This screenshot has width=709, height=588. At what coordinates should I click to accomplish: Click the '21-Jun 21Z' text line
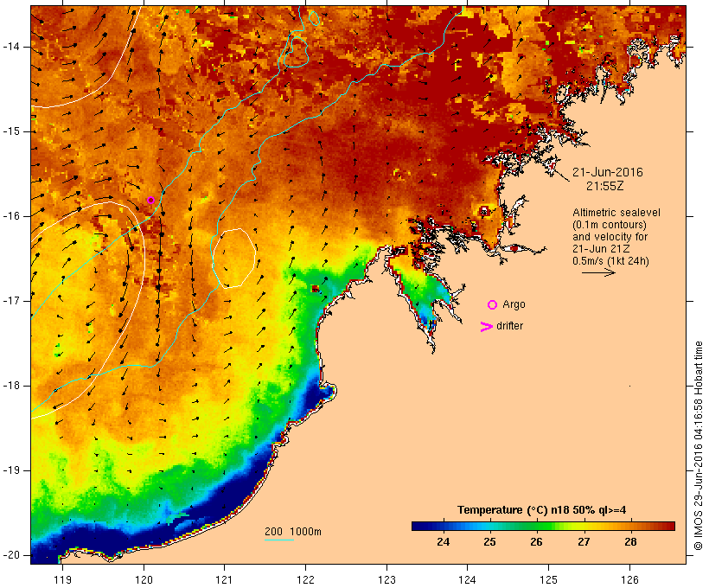[602, 249]
